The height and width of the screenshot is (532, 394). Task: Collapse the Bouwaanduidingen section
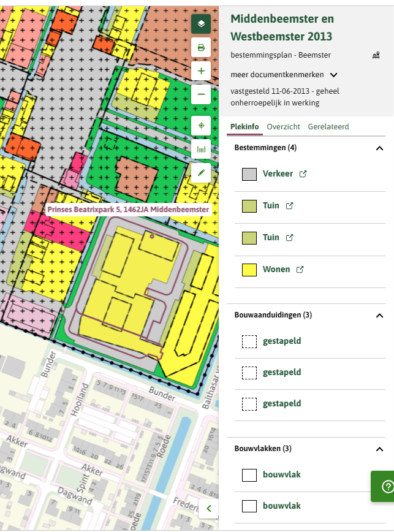379,316
